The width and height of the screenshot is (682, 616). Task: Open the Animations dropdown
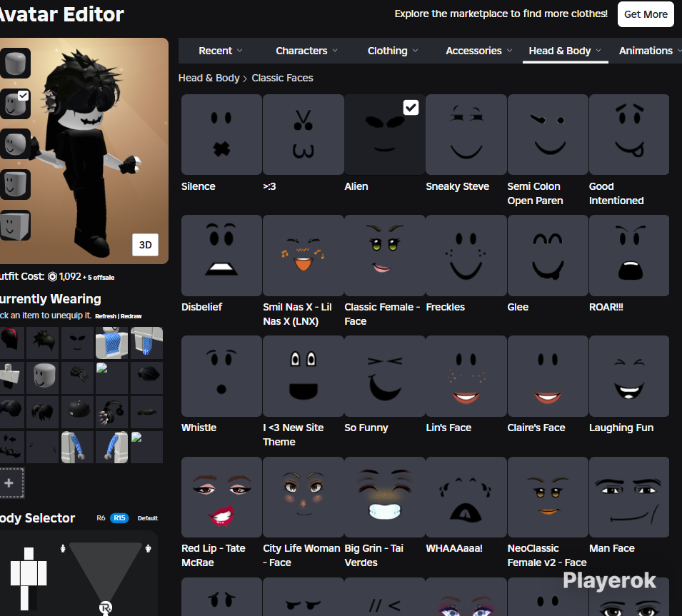650,51
